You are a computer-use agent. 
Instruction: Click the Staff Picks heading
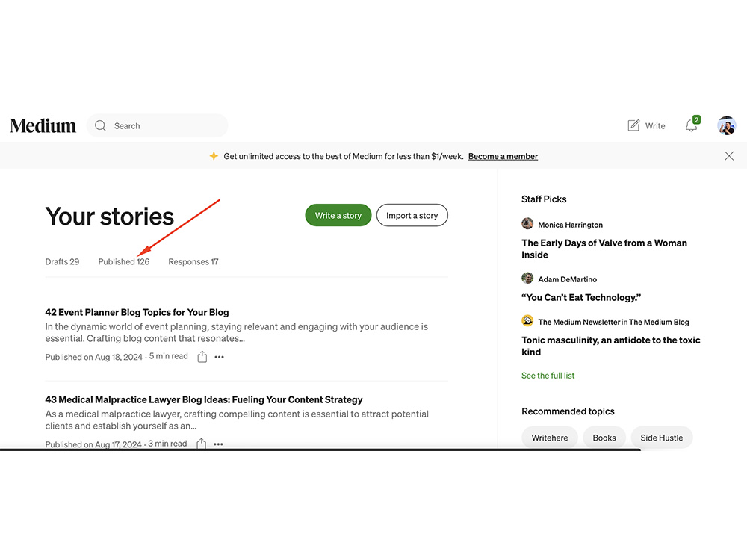click(x=544, y=199)
